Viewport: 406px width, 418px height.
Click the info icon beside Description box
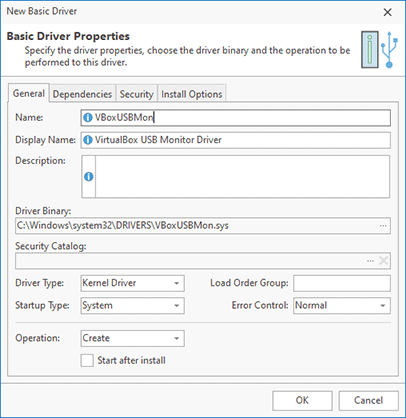click(x=89, y=177)
